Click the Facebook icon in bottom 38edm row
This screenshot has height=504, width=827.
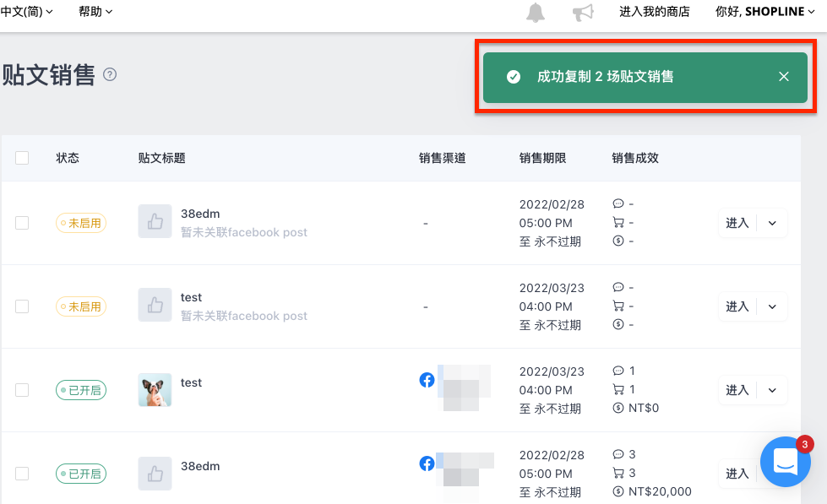[x=427, y=463]
